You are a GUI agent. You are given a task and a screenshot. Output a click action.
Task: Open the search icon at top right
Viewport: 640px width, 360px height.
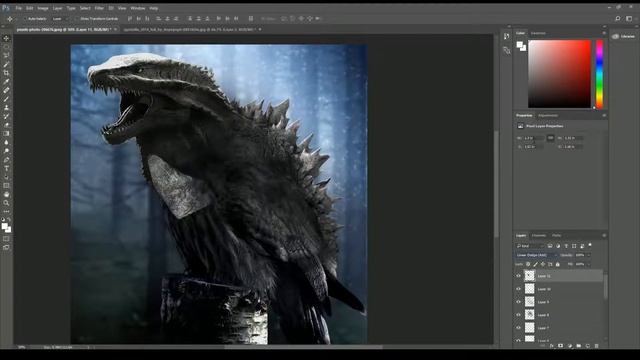[618, 18]
